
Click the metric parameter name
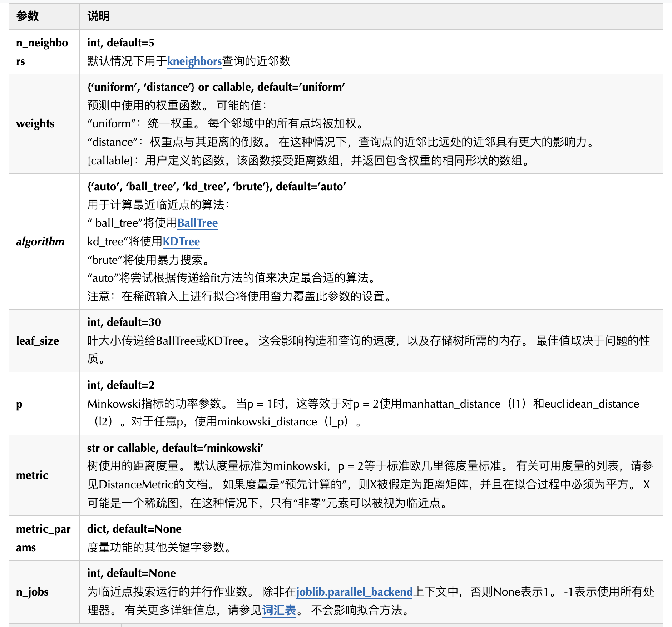point(32,475)
